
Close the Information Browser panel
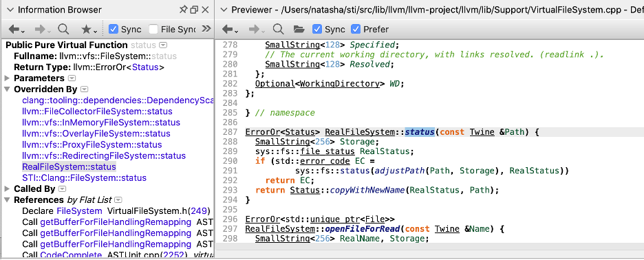tap(205, 10)
